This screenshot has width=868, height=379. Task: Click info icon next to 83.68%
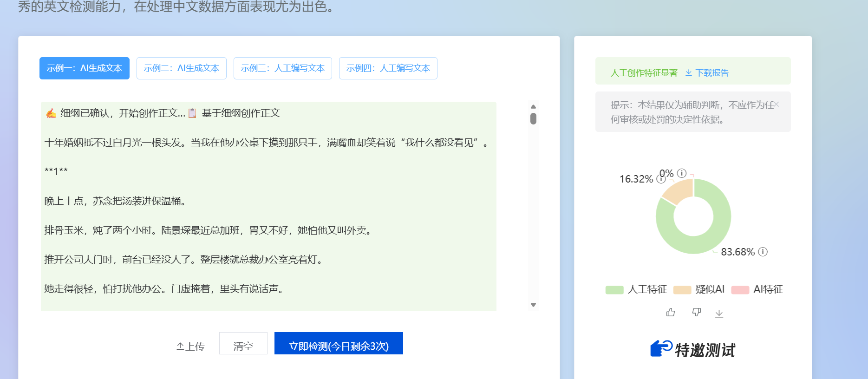[763, 252]
